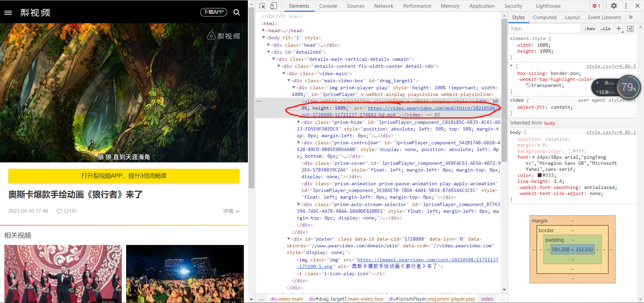
Task: Expand the head element node
Action: tap(264, 31)
